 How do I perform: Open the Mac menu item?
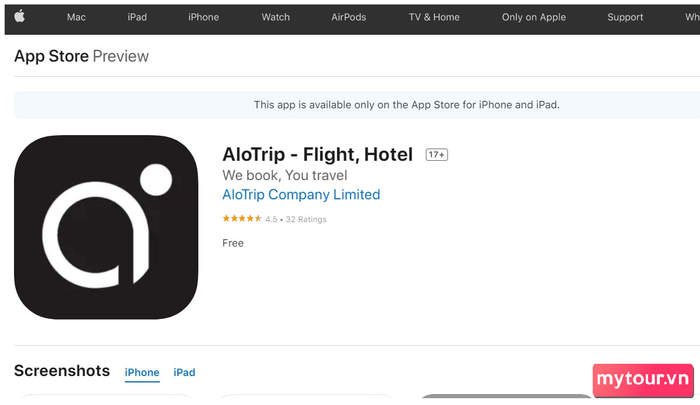pyautogui.click(x=76, y=17)
